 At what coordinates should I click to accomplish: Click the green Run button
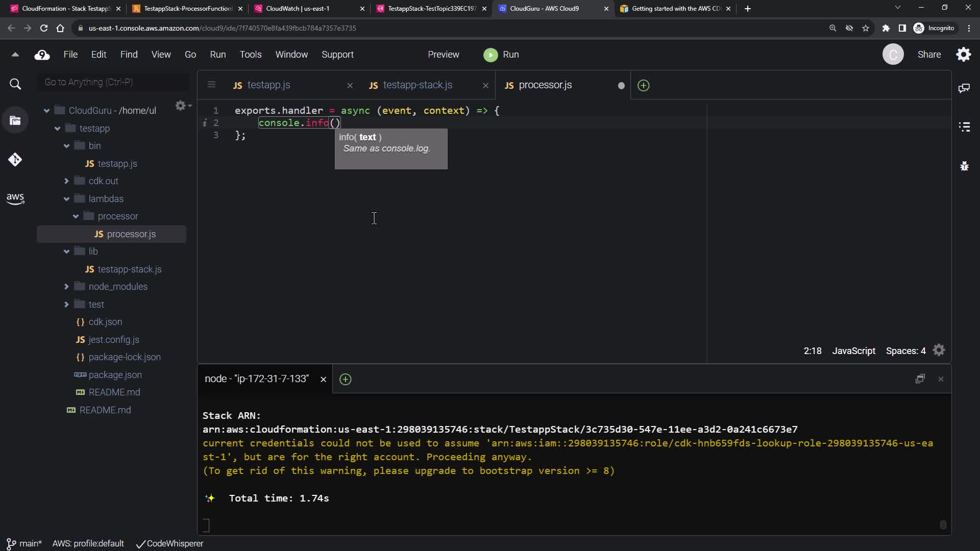point(501,55)
